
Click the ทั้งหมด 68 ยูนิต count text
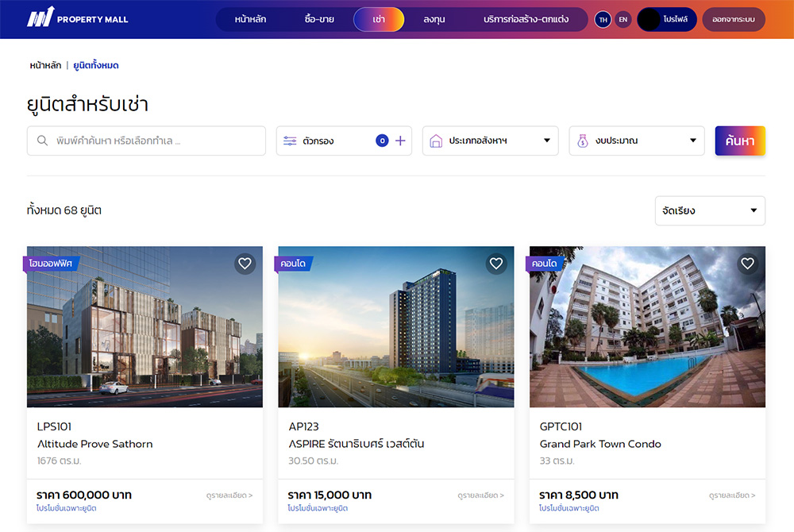(x=64, y=210)
